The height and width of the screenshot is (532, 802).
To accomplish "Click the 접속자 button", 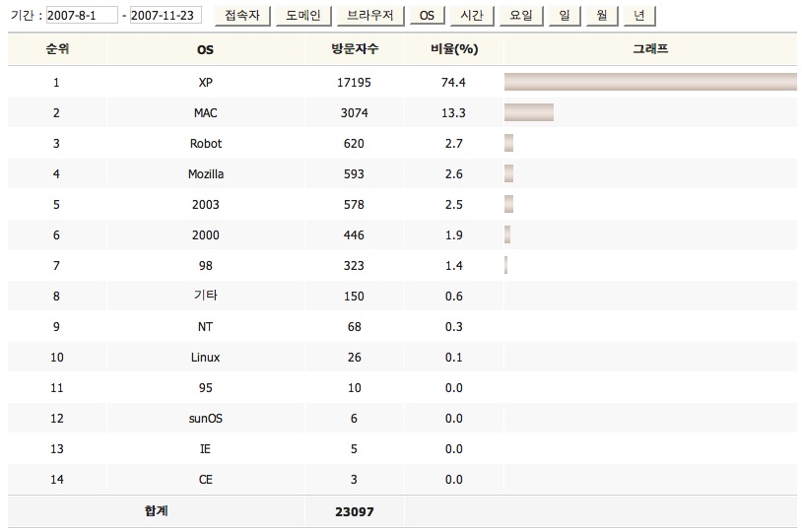I will point(242,16).
